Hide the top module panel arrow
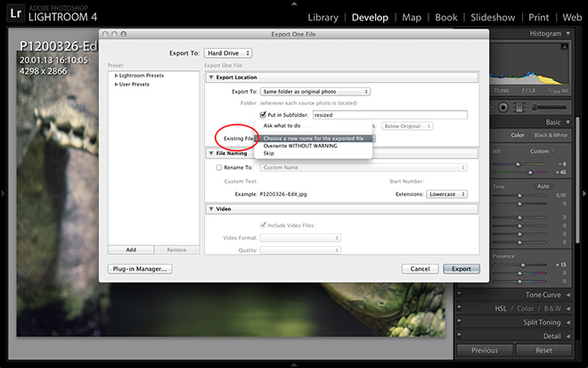The width and height of the screenshot is (588, 368). coord(294,3)
